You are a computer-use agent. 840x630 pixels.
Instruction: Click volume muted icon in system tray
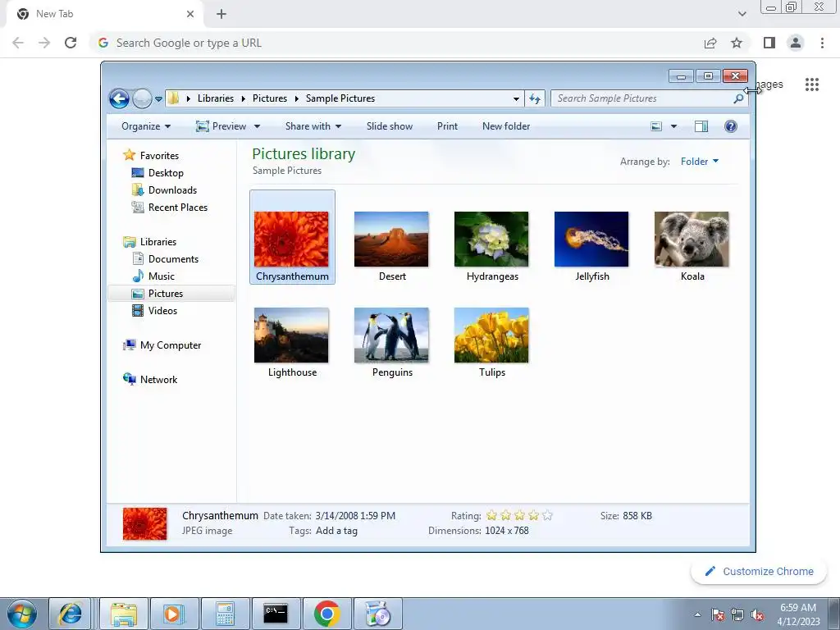point(757,615)
